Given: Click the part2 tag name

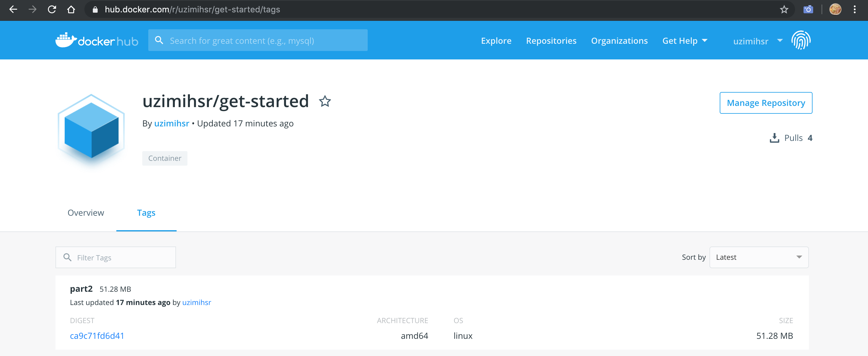Looking at the screenshot, I should (81, 289).
